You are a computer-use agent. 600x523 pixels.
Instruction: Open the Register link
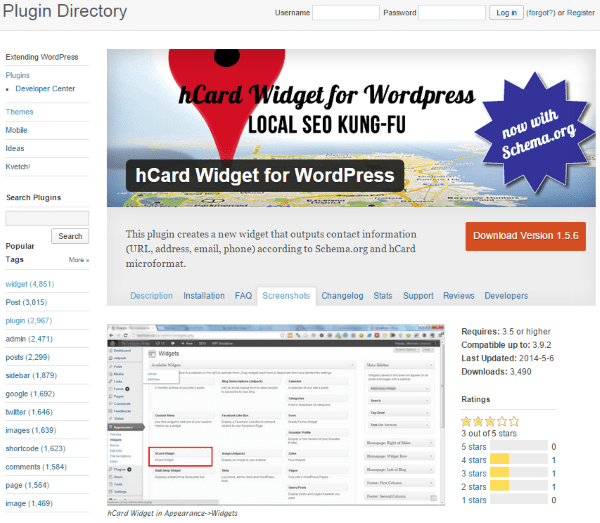pyautogui.click(x=580, y=13)
